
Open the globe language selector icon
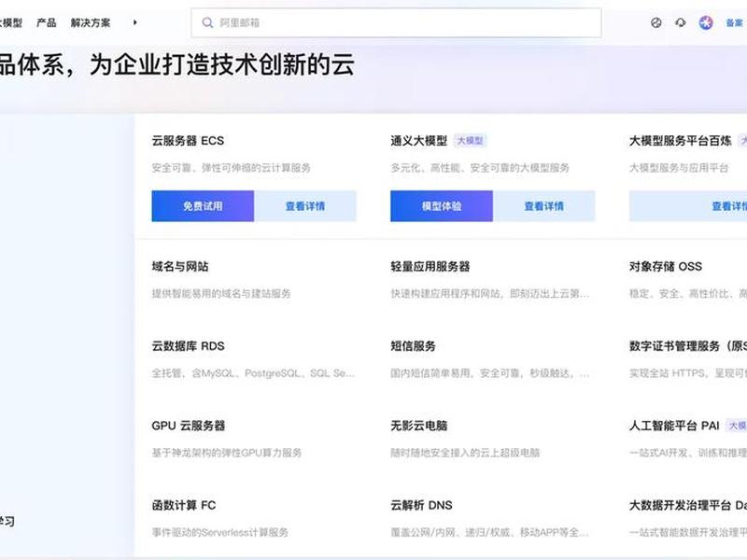pyautogui.click(x=656, y=22)
